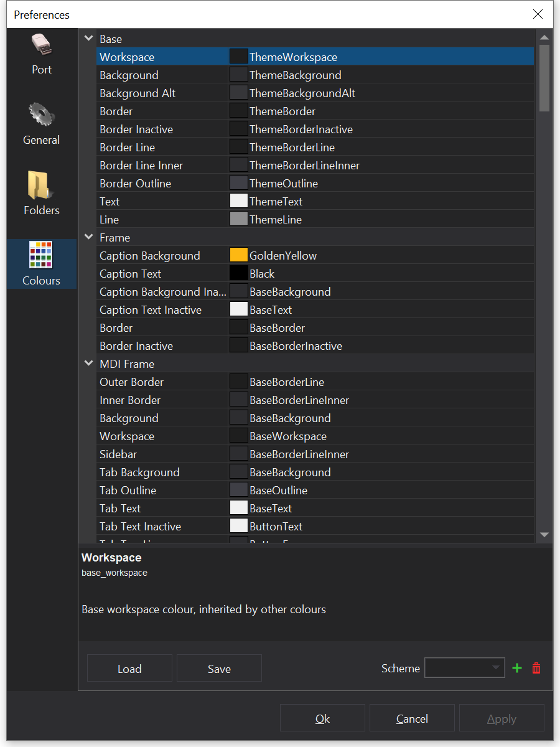This screenshot has width=560, height=747.
Task: Click the white ThemeText colour swatch
Action: [x=239, y=201]
